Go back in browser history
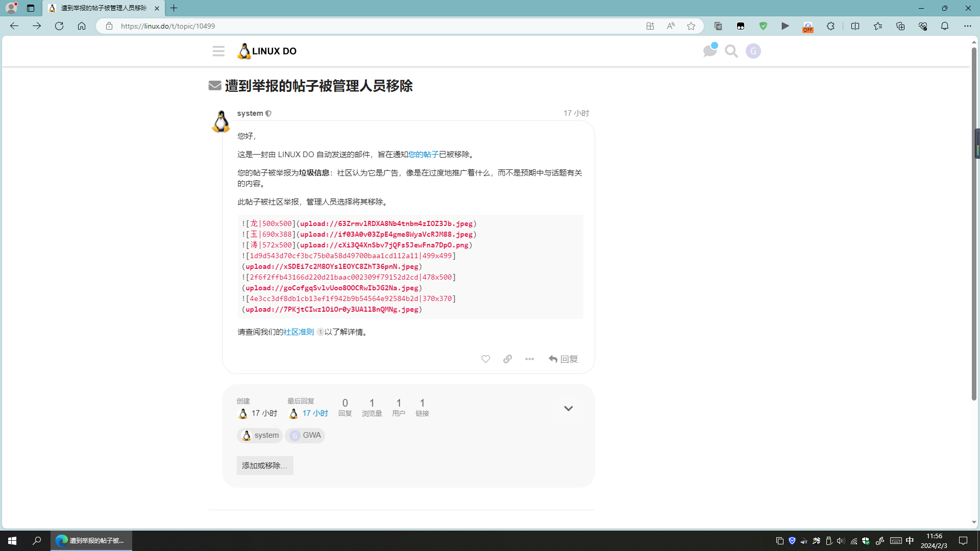Screen dimensions: 980x551 pos(14,26)
